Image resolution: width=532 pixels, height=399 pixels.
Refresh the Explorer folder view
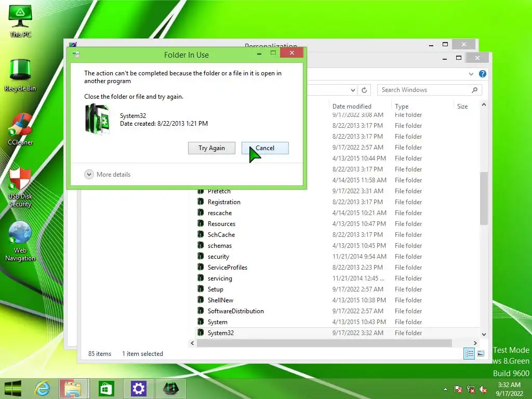click(x=364, y=90)
